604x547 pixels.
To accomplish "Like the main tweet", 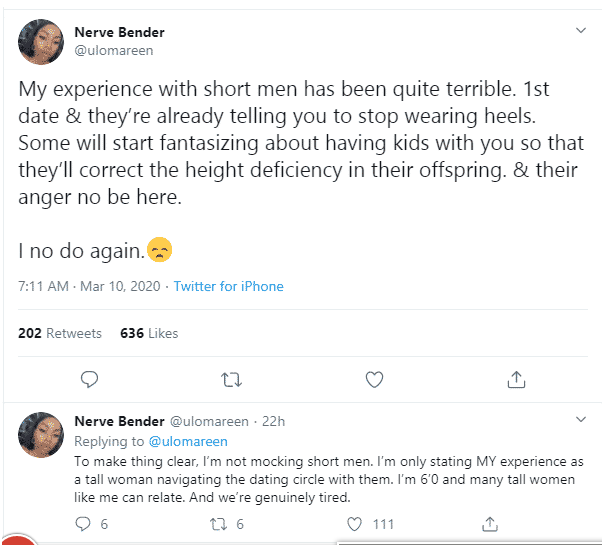I will 374,379.
